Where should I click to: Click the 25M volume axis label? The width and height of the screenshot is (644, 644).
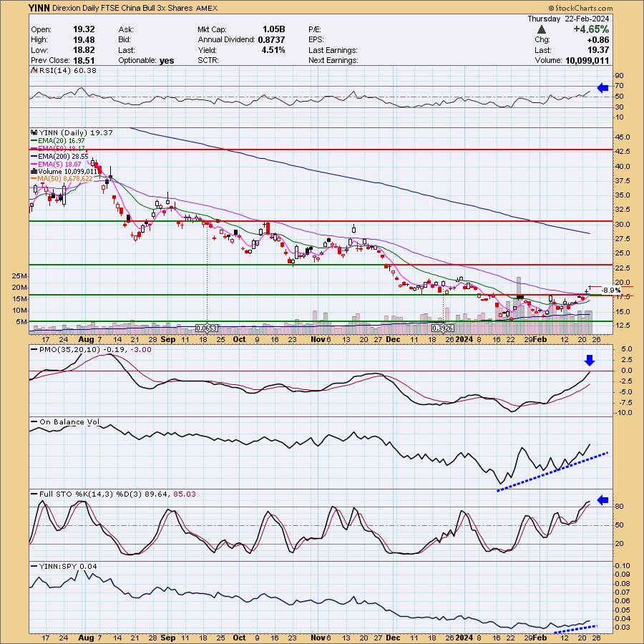coord(20,276)
